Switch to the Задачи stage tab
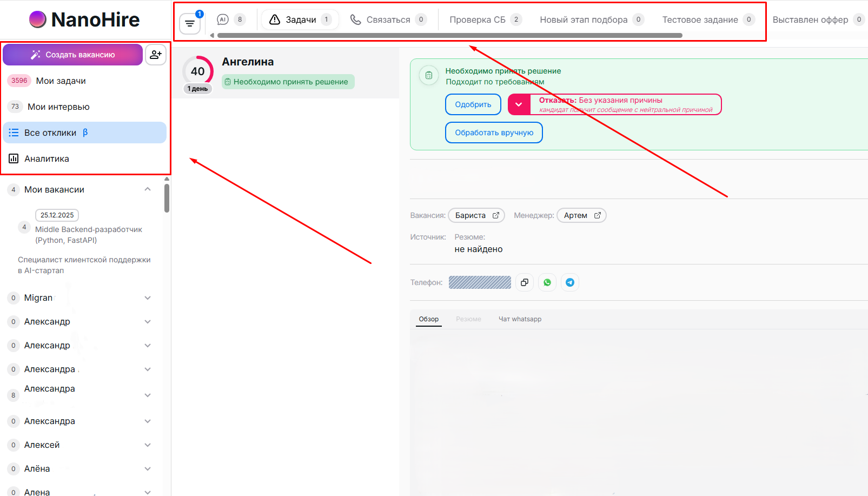 (300, 19)
